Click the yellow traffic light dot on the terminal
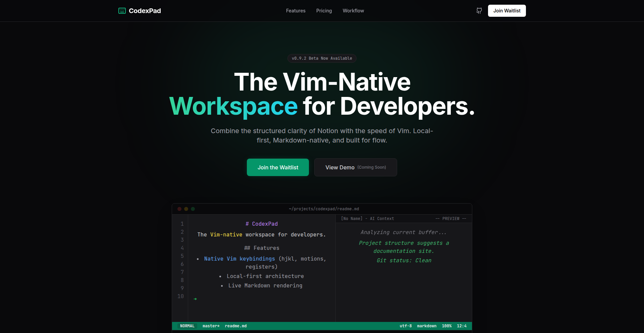 point(186,209)
